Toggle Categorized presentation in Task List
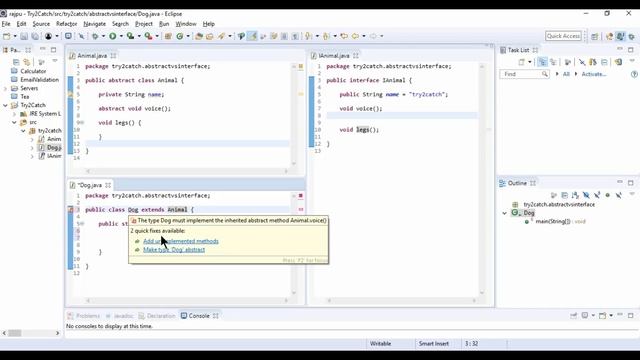 [x=542, y=62]
